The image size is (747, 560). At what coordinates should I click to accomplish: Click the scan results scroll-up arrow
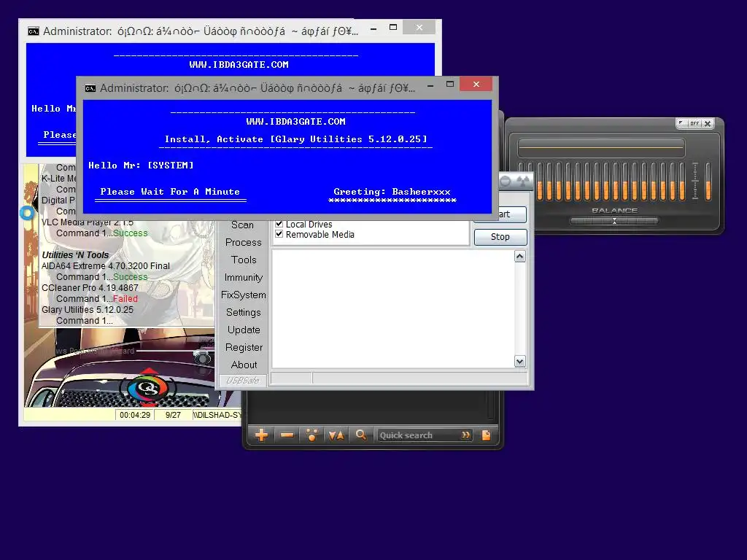coord(519,257)
